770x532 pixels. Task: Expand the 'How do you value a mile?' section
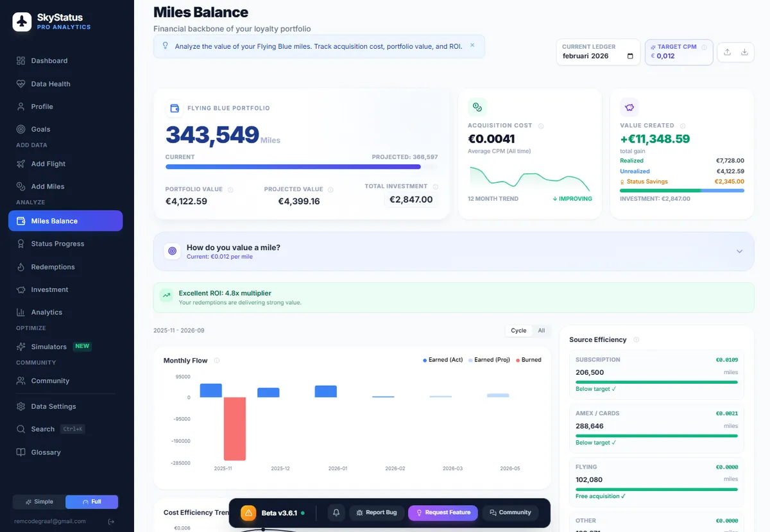[x=739, y=252]
